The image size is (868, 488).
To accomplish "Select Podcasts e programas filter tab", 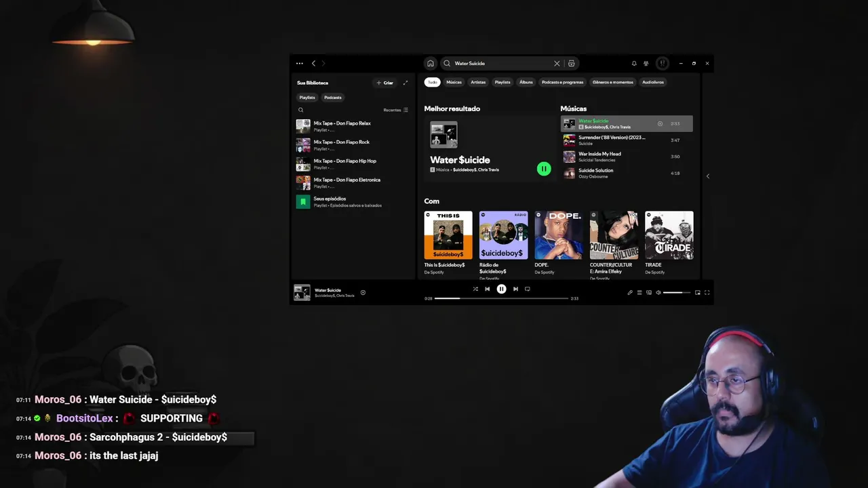I will pos(563,82).
